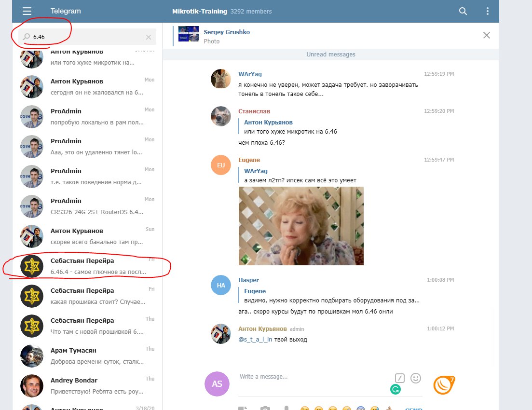Click sender name WArYag
This screenshot has width=532, height=410.
click(x=250, y=74)
